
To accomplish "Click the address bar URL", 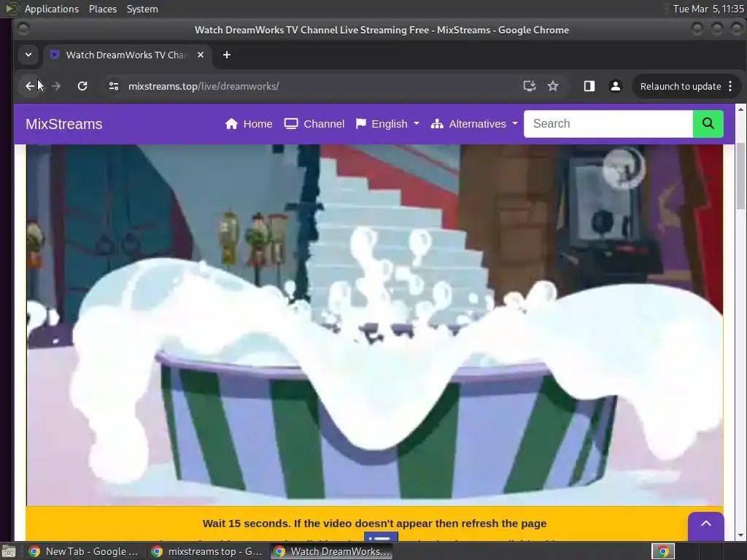I will (x=204, y=86).
